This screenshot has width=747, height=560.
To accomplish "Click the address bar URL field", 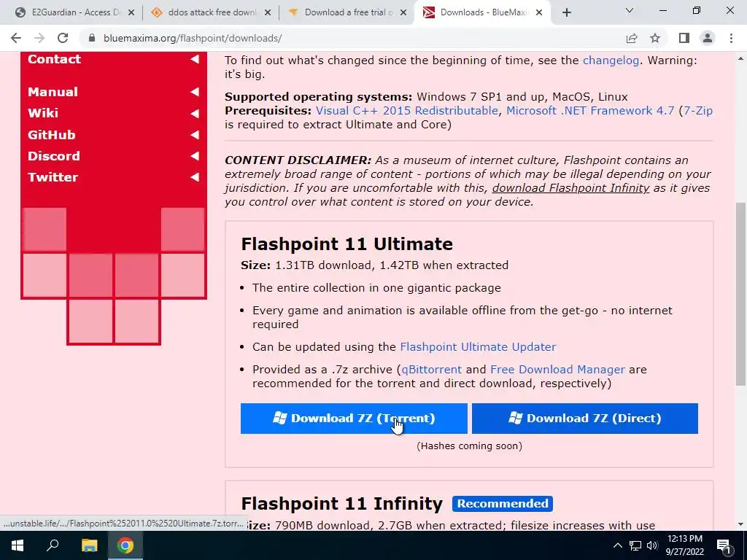I will pyautogui.click(x=352, y=38).
